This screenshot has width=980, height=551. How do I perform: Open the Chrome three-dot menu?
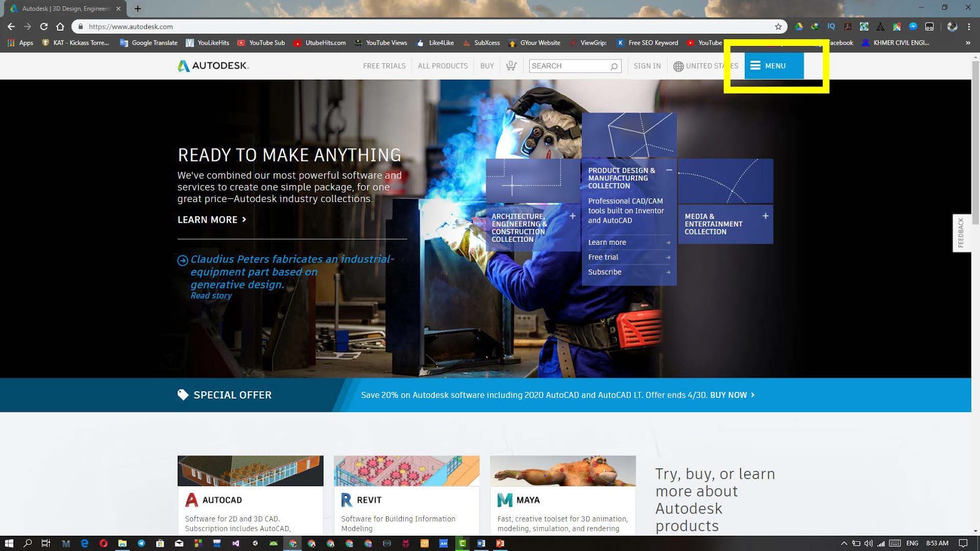(x=969, y=26)
